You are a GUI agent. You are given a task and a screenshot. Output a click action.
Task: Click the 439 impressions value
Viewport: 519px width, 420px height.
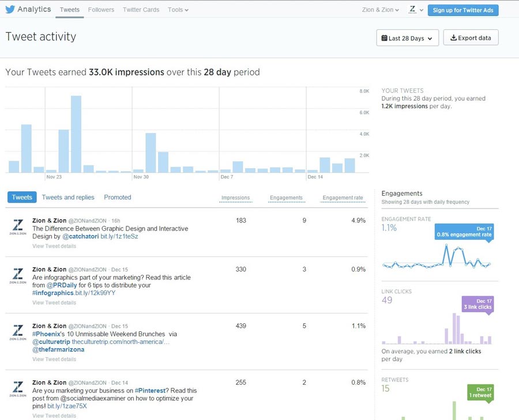(241, 326)
